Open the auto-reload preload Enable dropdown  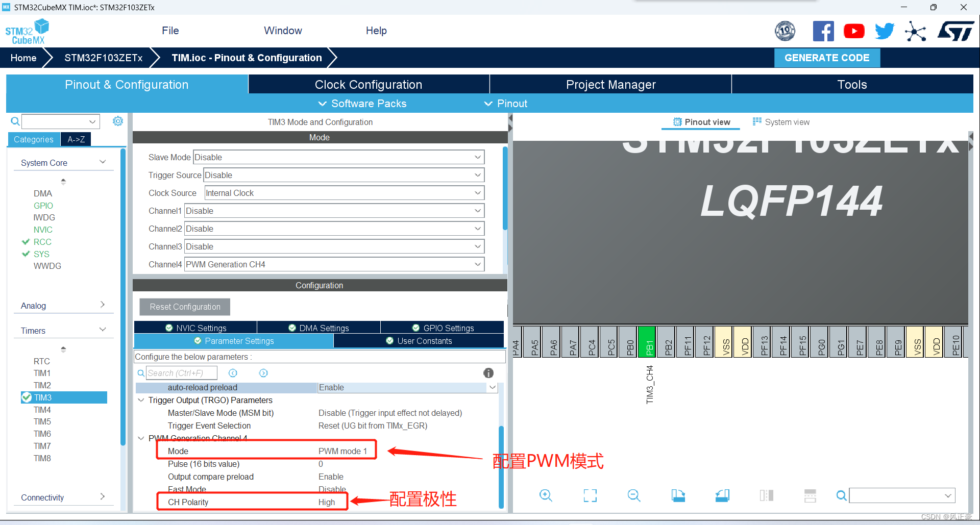[407, 387]
